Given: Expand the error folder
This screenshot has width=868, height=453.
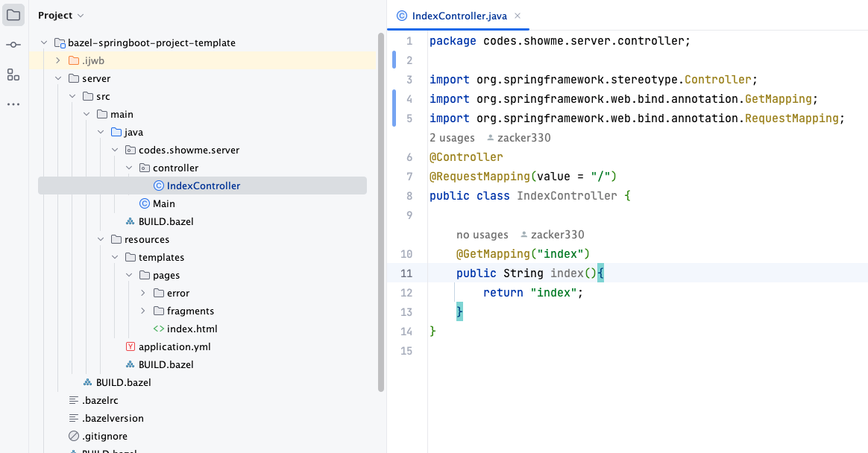Looking at the screenshot, I should (143, 293).
